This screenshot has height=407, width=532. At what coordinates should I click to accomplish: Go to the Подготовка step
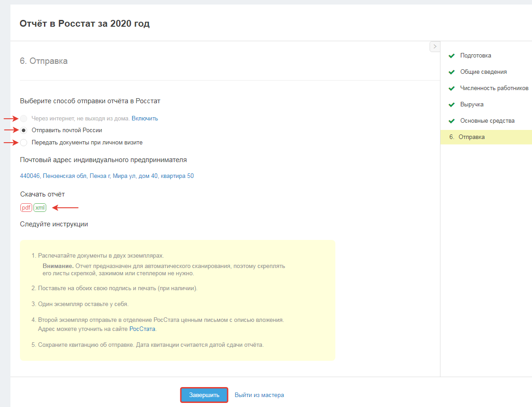pos(475,56)
